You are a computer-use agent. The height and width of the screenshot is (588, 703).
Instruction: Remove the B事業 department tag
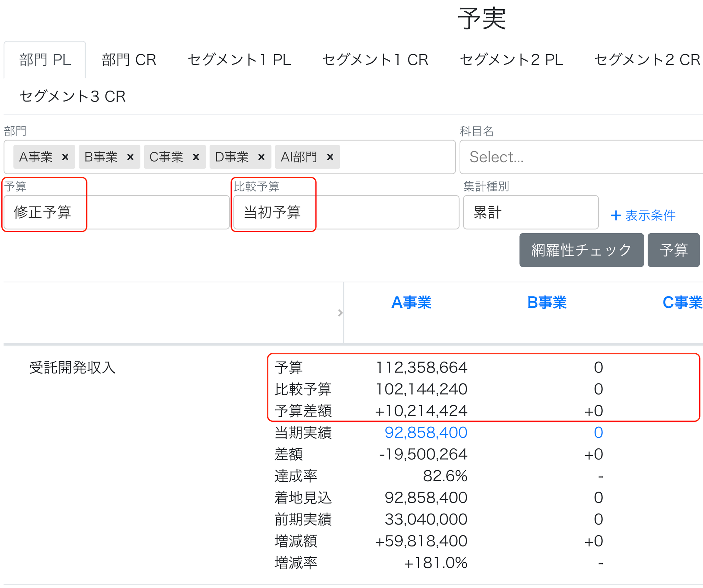pos(130,157)
